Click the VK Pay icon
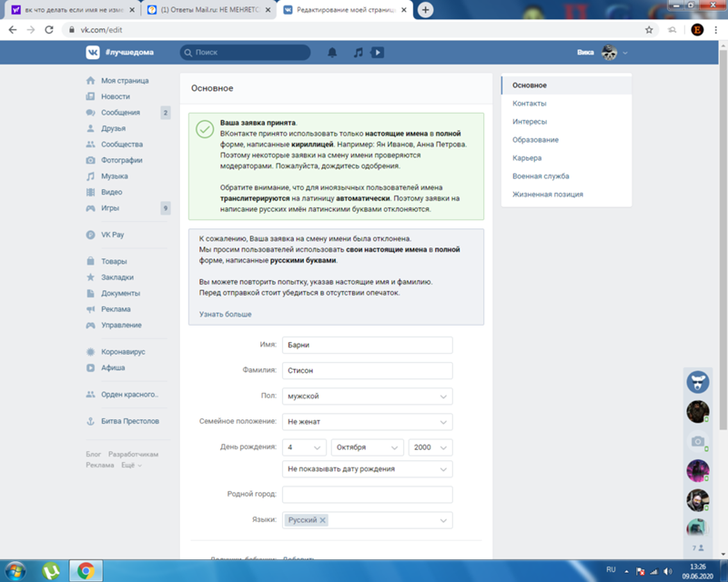Image resolution: width=728 pixels, height=582 pixels. [x=90, y=235]
